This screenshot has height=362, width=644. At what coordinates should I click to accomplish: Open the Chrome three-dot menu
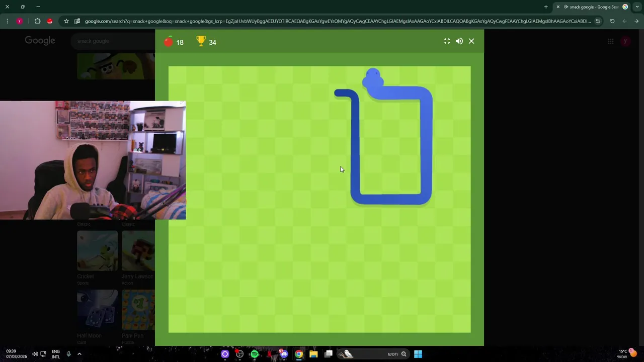(7, 21)
